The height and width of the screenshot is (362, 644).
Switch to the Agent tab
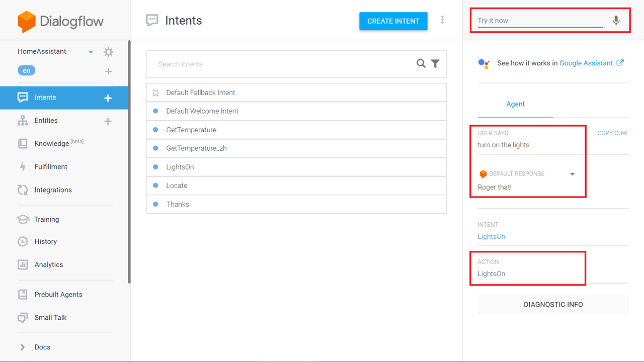click(515, 104)
